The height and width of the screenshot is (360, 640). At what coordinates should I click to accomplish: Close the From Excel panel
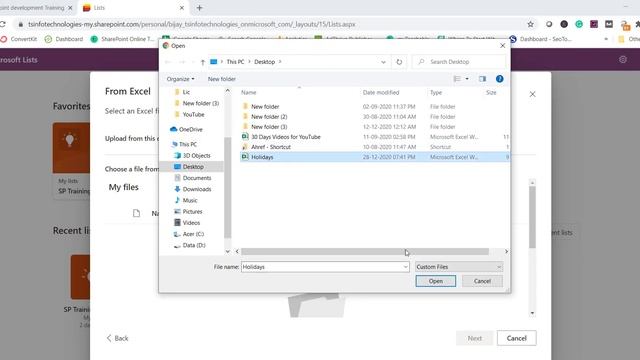tap(532, 94)
